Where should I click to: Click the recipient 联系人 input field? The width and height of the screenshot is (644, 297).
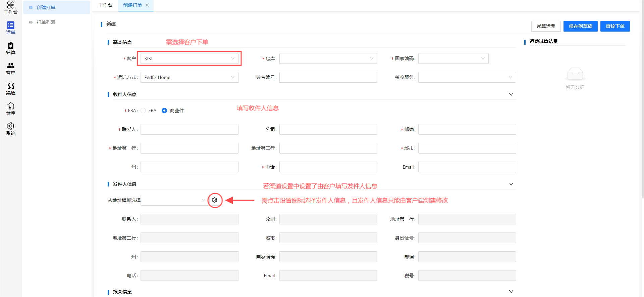(x=189, y=129)
